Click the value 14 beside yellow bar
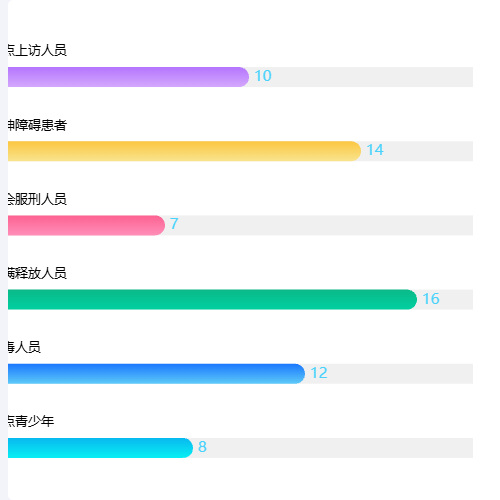The width and height of the screenshot is (500, 500). pos(375,150)
